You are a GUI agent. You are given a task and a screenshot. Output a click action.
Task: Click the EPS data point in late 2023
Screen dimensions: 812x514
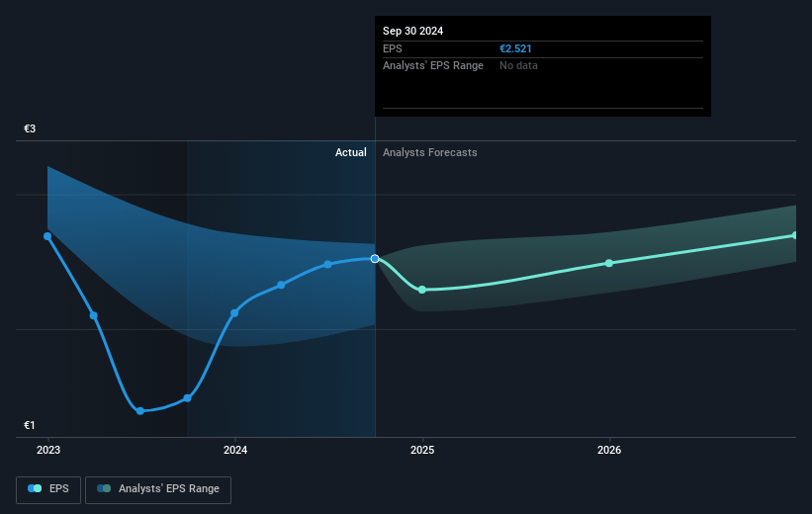tap(188, 398)
